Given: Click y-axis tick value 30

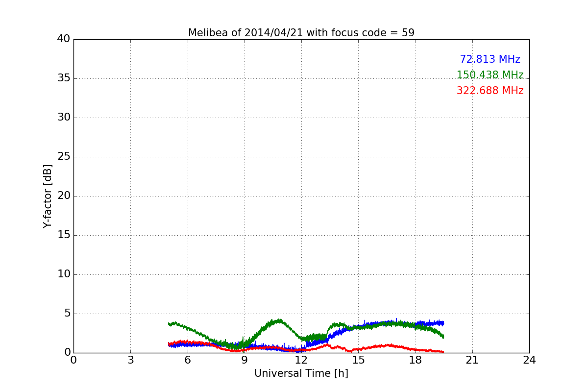Looking at the screenshot, I should click(64, 118).
